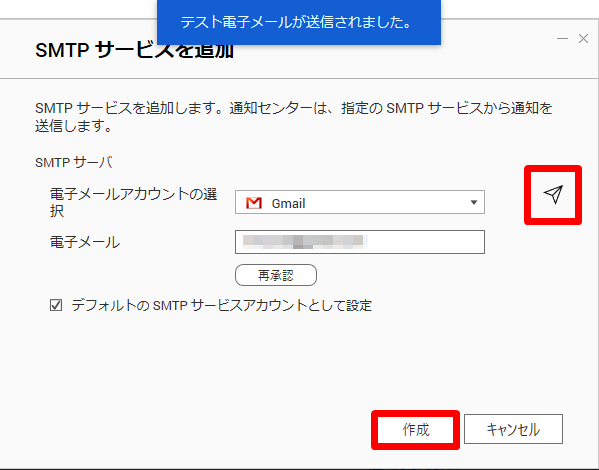Image resolution: width=599 pixels, height=470 pixels.
Task: Toggle デフォルトの SMTP サービスアカウントとして設定 checkbox
Action: [56, 305]
